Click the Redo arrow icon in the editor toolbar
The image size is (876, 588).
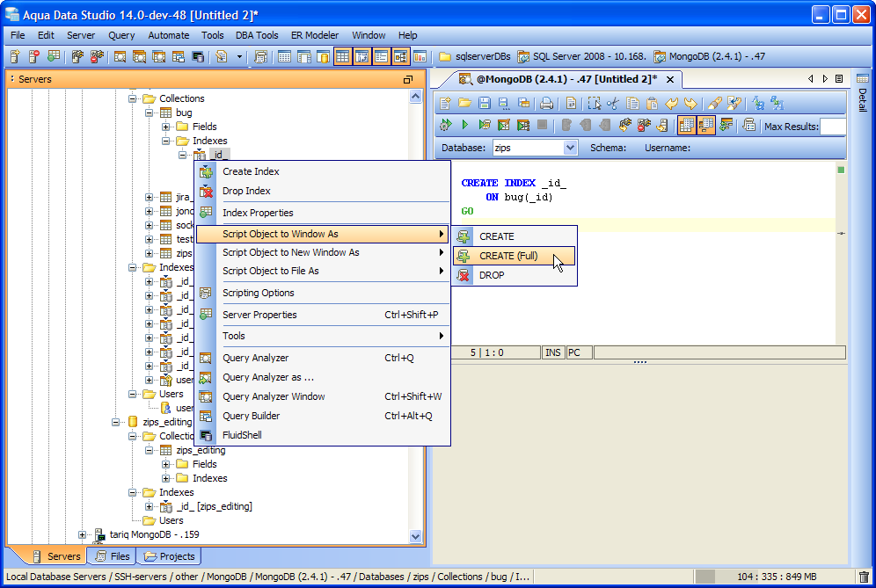point(691,104)
